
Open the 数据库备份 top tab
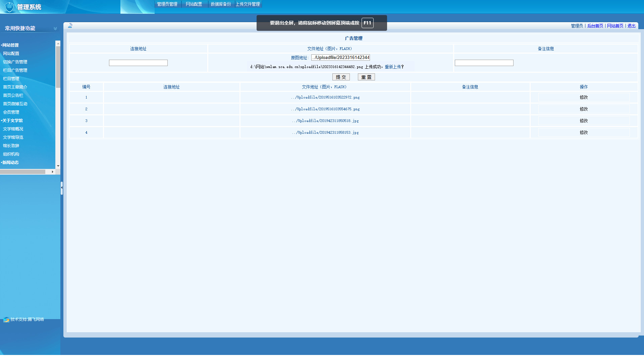click(221, 4)
